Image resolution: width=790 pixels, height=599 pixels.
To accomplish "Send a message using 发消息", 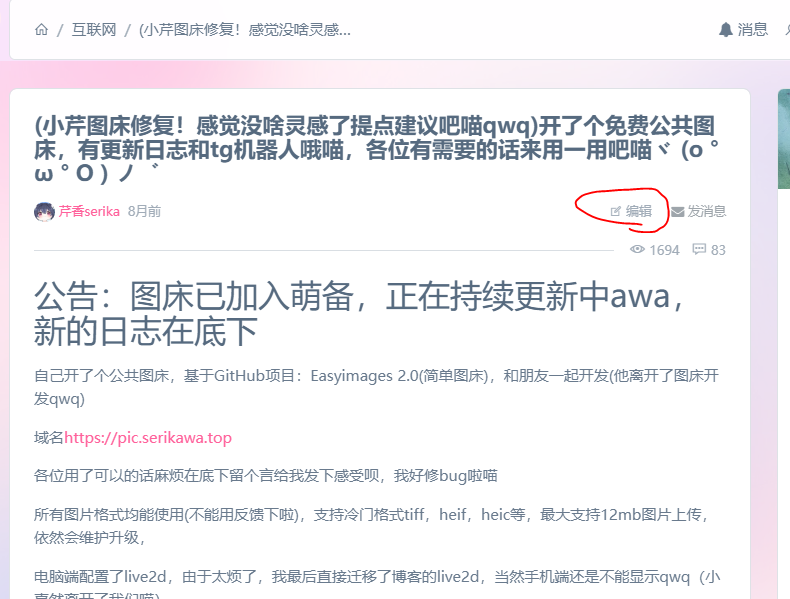I will 707,211.
